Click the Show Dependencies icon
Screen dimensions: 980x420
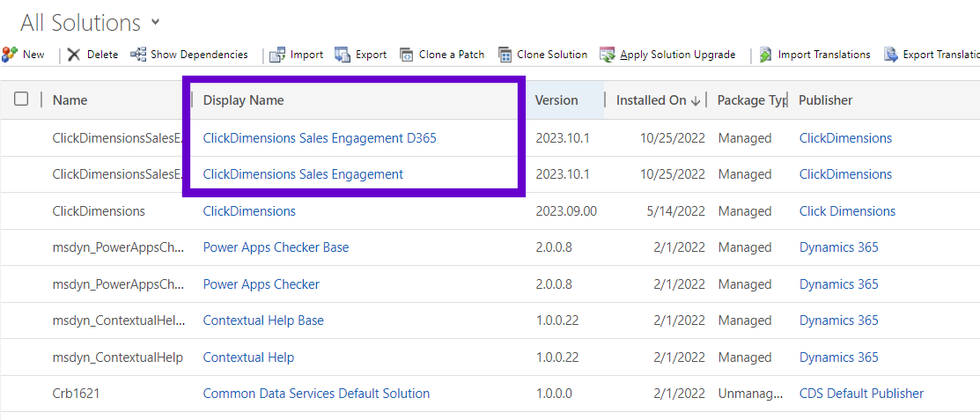coord(138,55)
